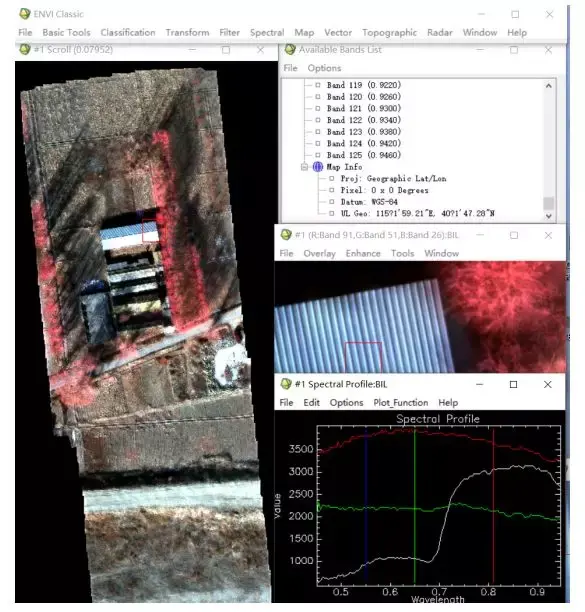585x612 pixels.
Task: Maximize the Spectral Profile window
Action: pos(514,384)
